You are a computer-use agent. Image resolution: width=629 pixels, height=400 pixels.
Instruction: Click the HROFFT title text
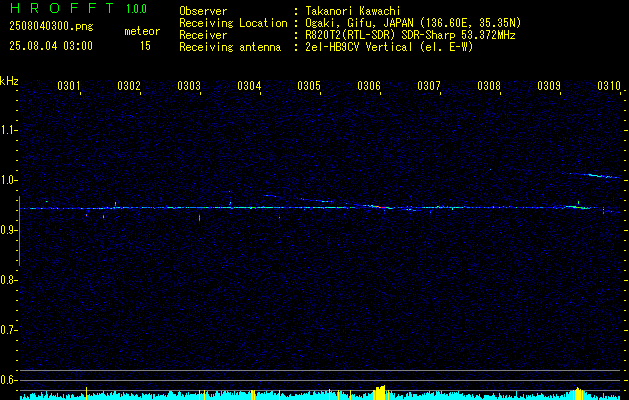(x=61, y=8)
